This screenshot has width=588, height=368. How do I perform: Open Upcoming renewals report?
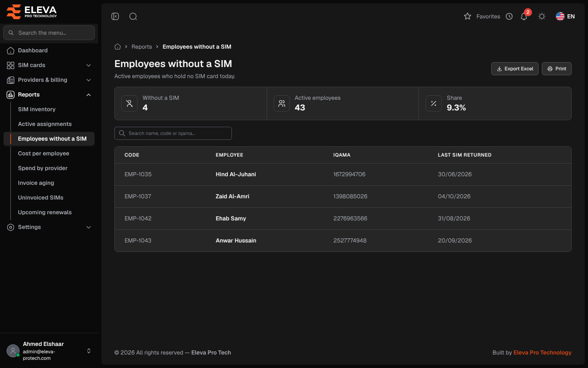tap(45, 212)
